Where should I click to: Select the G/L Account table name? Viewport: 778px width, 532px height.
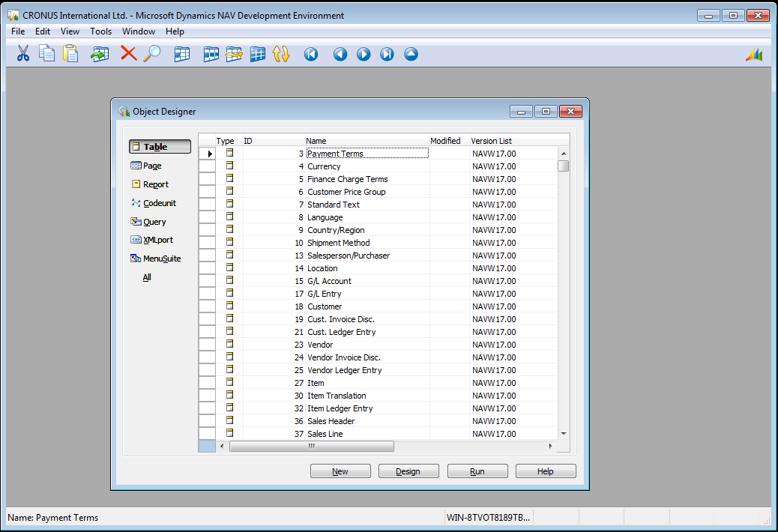point(330,281)
